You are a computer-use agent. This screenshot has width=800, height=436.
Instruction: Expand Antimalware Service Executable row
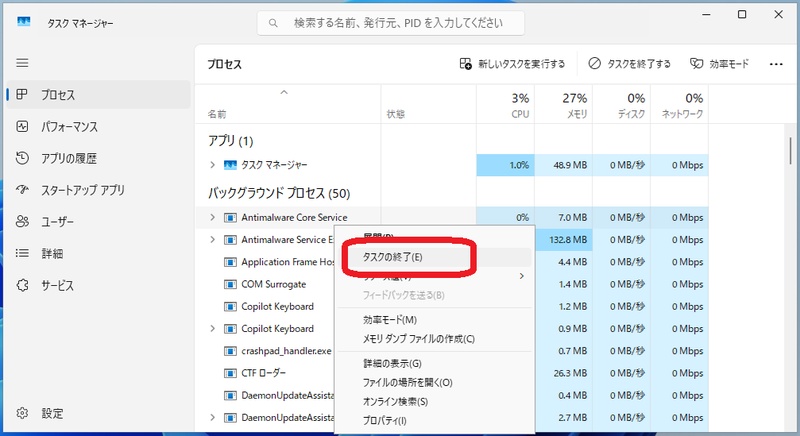(x=213, y=240)
